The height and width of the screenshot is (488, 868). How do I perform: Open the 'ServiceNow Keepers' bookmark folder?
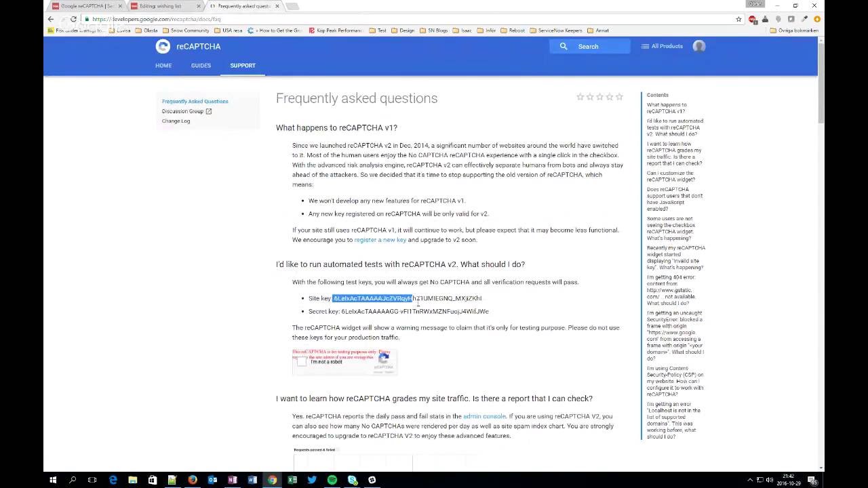[555, 30]
